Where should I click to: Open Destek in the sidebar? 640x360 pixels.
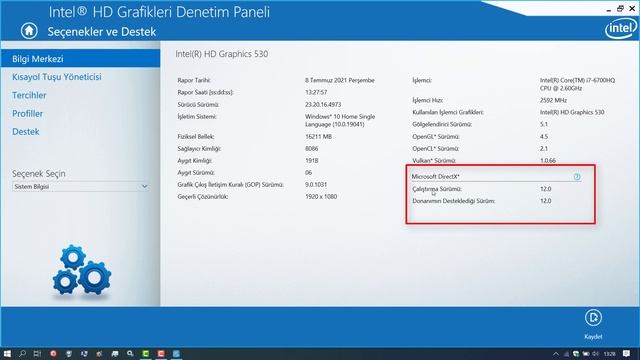point(26,131)
